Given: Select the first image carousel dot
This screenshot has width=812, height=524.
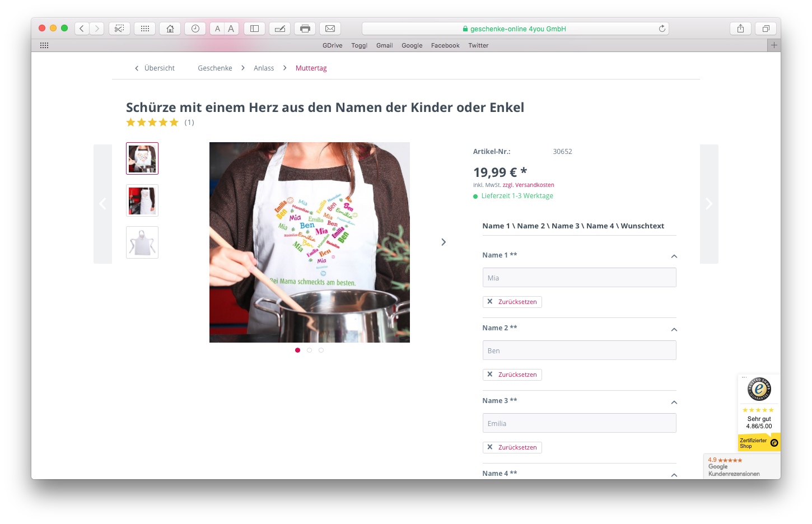Looking at the screenshot, I should pyautogui.click(x=297, y=350).
